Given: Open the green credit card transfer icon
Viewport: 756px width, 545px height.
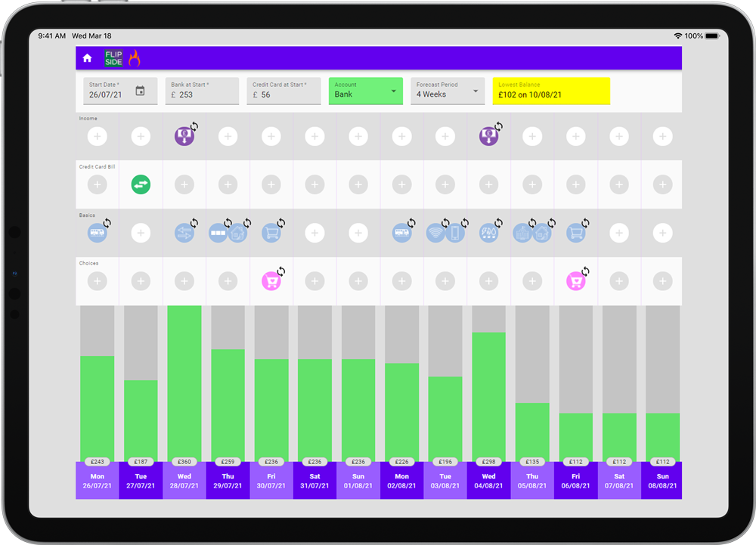Looking at the screenshot, I should 141,184.
